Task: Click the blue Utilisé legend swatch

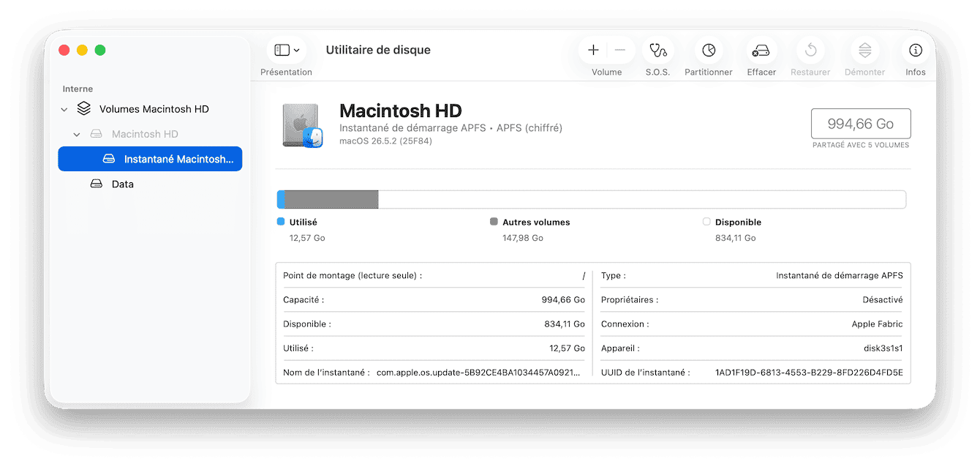Action: click(281, 222)
